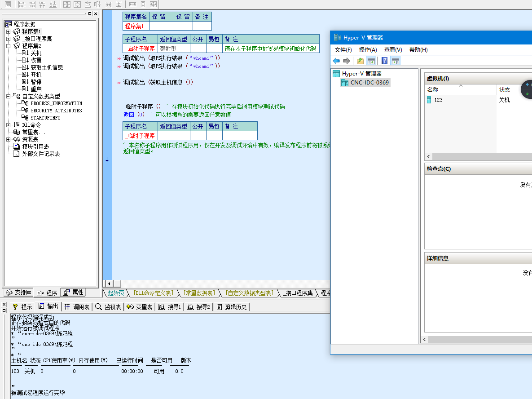Collapse the 自定义数据类型 tree node

point(8,97)
